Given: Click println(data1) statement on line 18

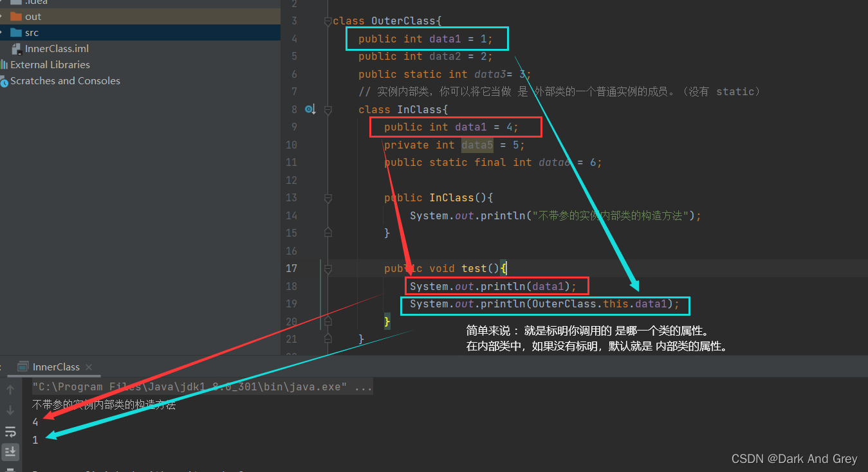Looking at the screenshot, I should click(x=494, y=287).
